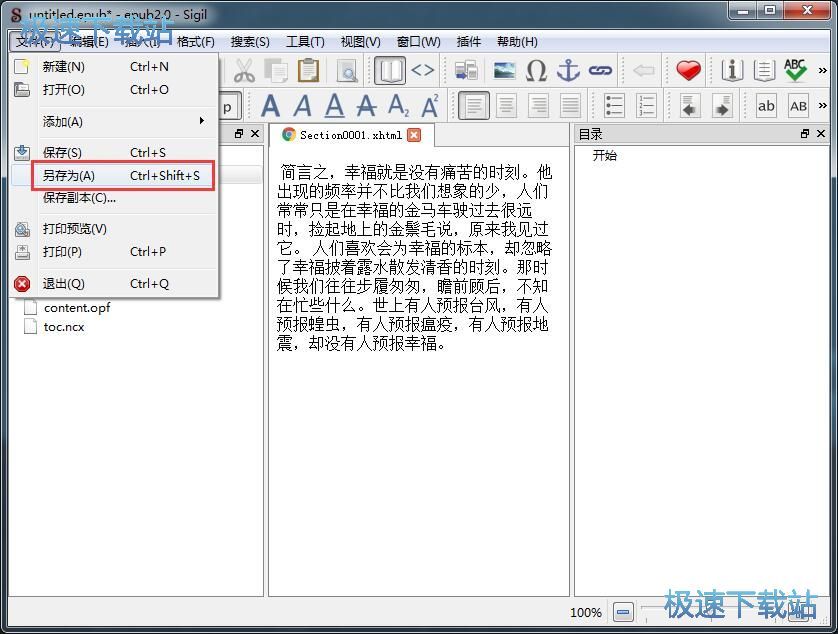838x634 pixels.
Task: Insert file image icon
Action: [x=505, y=71]
